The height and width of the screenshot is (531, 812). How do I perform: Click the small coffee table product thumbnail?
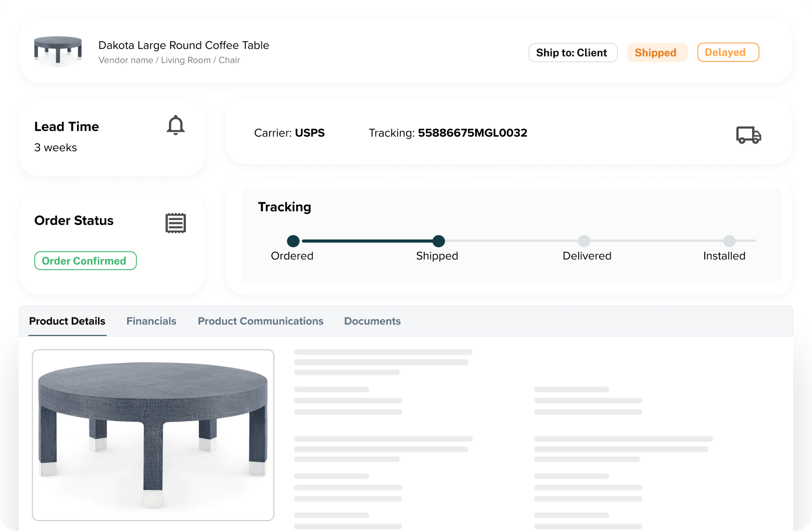click(57, 49)
